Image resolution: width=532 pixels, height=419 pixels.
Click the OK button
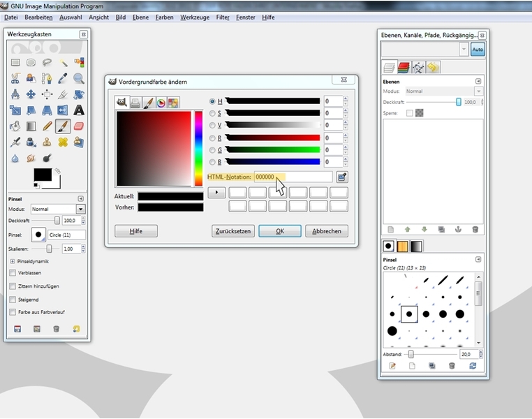[280, 231]
